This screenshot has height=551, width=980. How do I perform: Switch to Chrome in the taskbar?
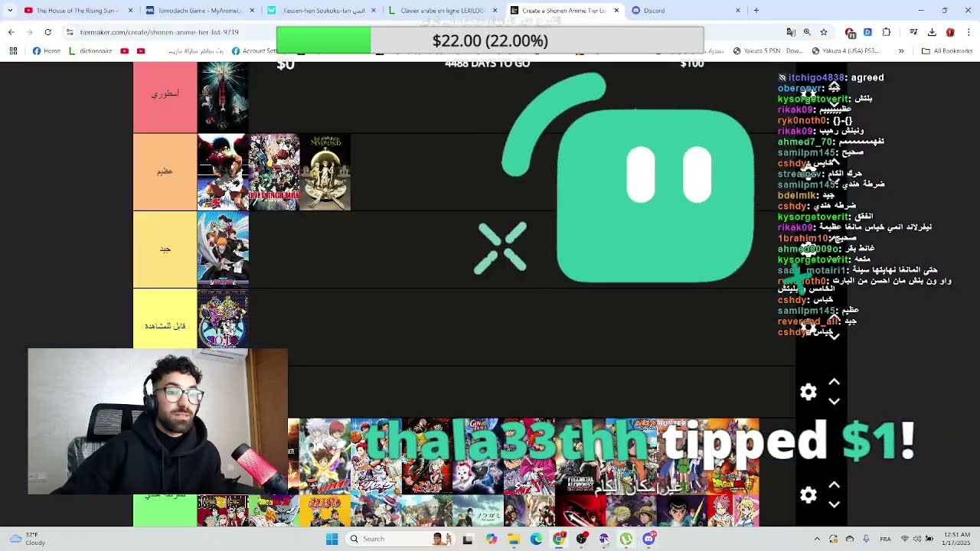559,539
